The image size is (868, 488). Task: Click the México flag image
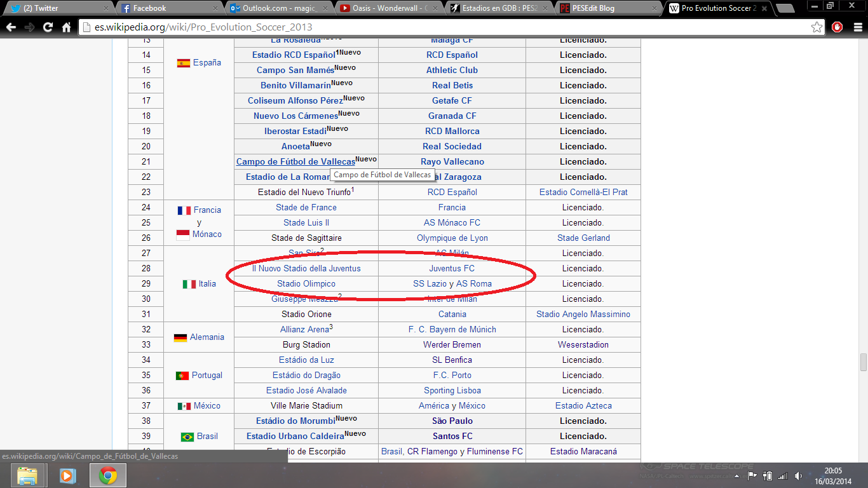click(184, 406)
